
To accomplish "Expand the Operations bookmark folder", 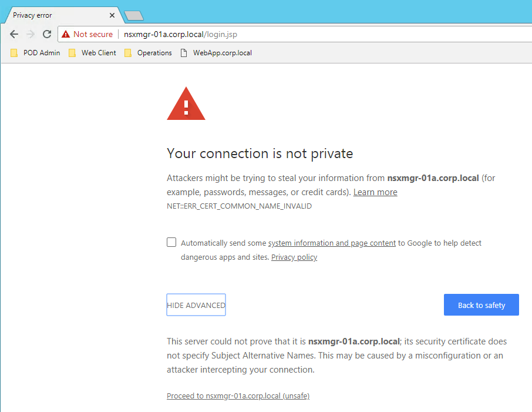I will point(149,53).
